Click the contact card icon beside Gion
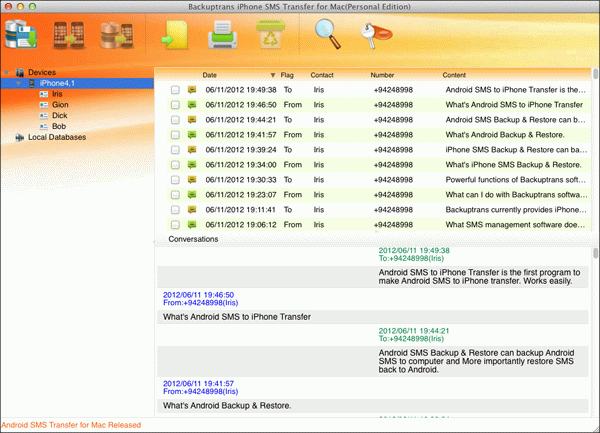The width and height of the screenshot is (600, 433). (x=44, y=105)
